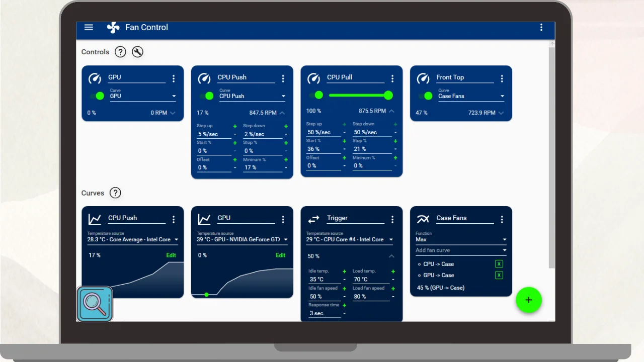644x362 pixels.
Task: Open the top-right app overflow menu
Action: [x=541, y=28]
